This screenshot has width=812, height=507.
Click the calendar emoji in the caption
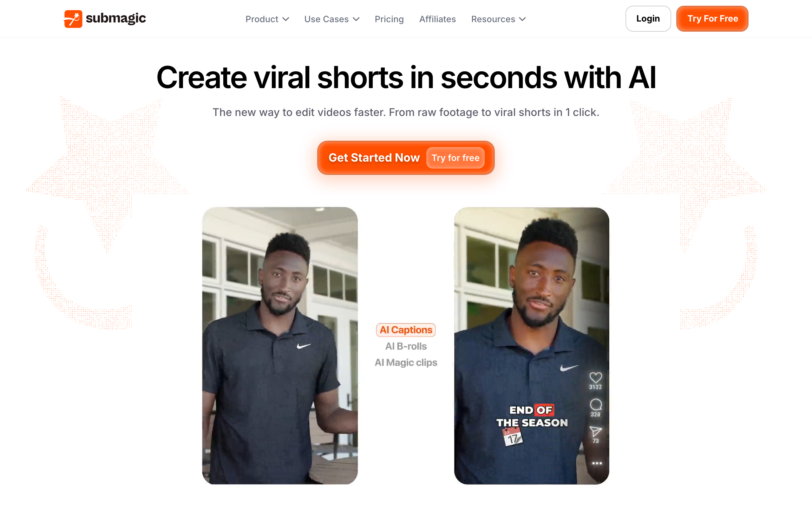[512, 437]
